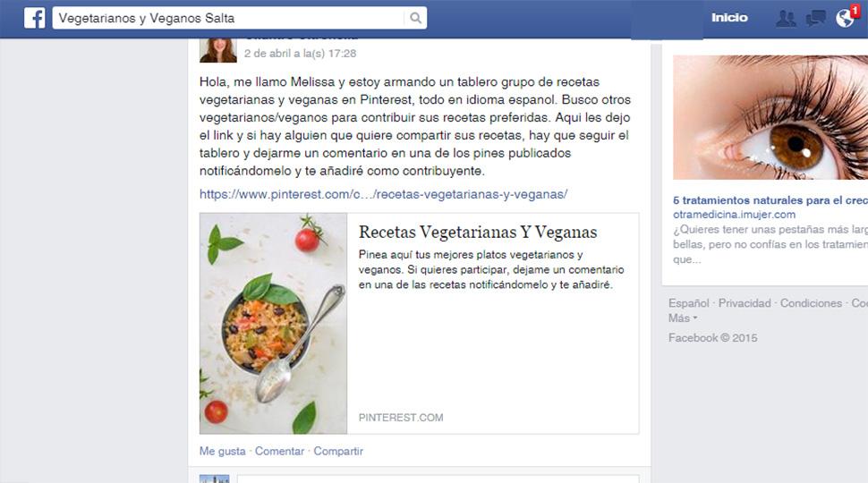
Task: Open the post timestamp 2 de abril
Action: (x=300, y=54)
